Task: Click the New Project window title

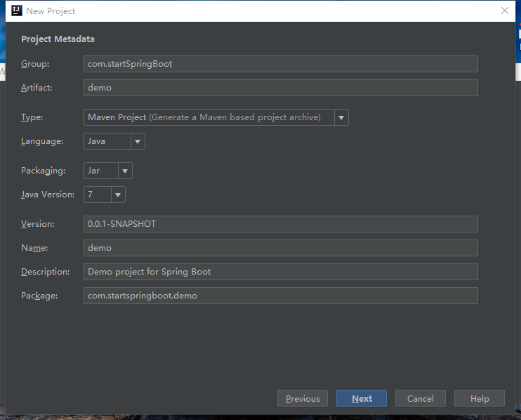Action: [x=51, y=11]
